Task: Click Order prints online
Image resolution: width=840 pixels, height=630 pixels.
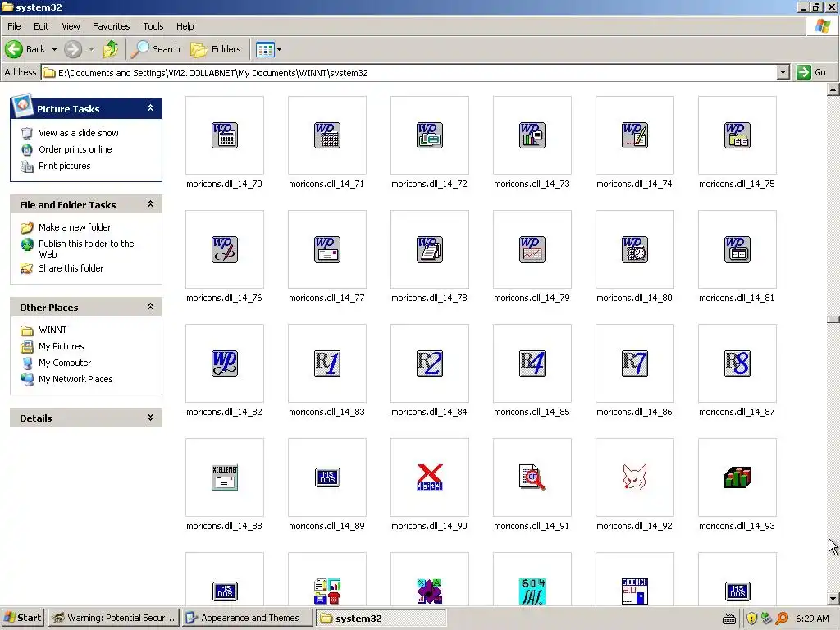Action: 75,149
